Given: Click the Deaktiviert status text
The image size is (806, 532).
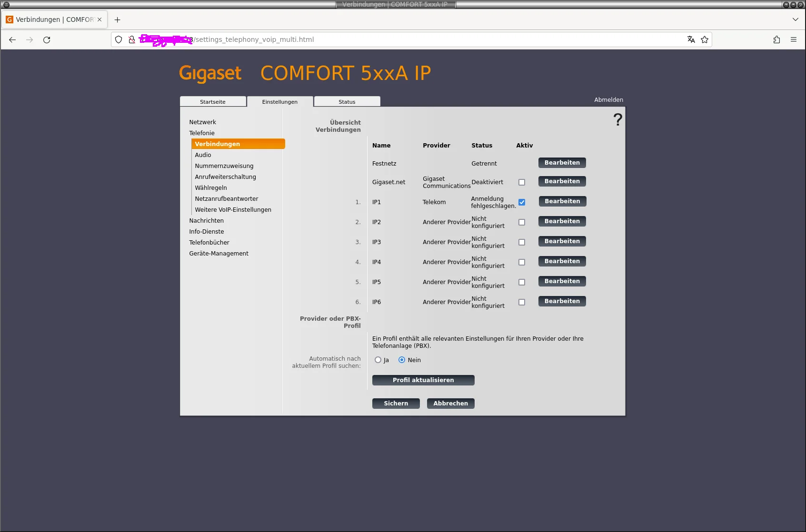Looking at the screenshot, I should click(488, 182).
